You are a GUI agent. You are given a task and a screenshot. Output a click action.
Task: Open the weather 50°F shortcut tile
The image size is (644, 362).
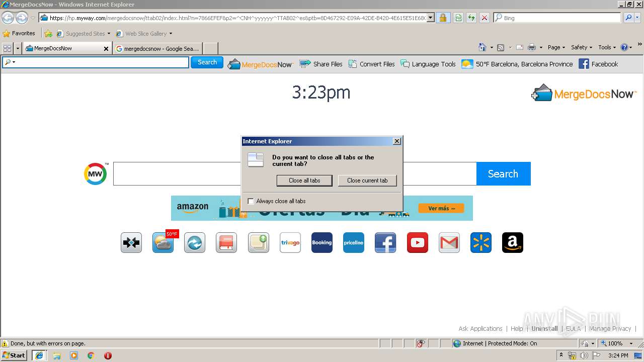pyautogui.click(x=164, y=243)
